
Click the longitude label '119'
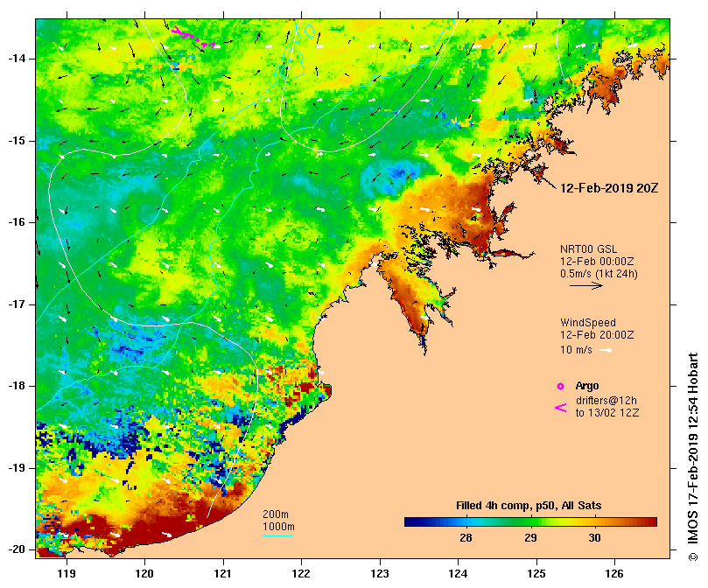click(67, 573)
